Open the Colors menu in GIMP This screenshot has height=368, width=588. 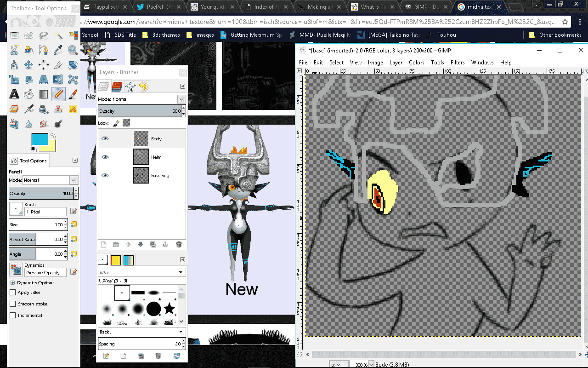[x=417, y=63]
